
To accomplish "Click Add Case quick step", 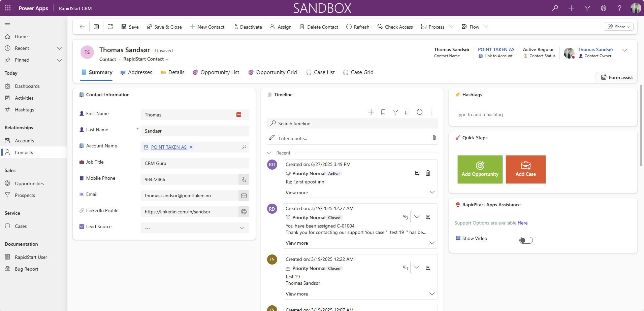I will tap(526, 169).
